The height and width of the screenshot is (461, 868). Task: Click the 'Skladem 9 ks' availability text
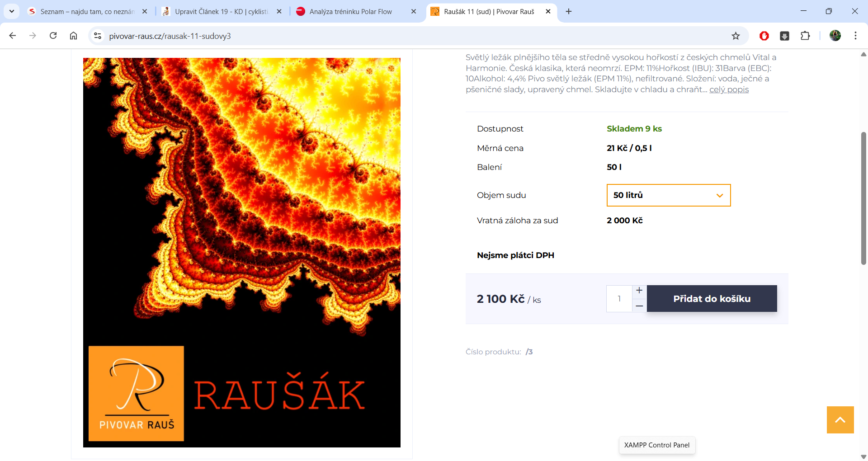tap(634, 129)
